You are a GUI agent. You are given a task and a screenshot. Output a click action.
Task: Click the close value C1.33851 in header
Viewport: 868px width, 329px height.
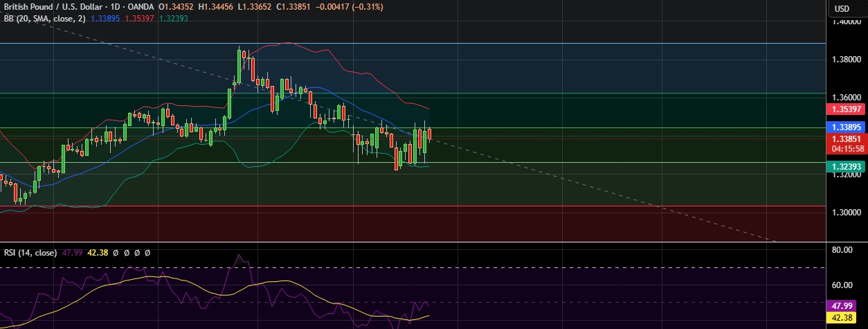click(x=294, y=7)
